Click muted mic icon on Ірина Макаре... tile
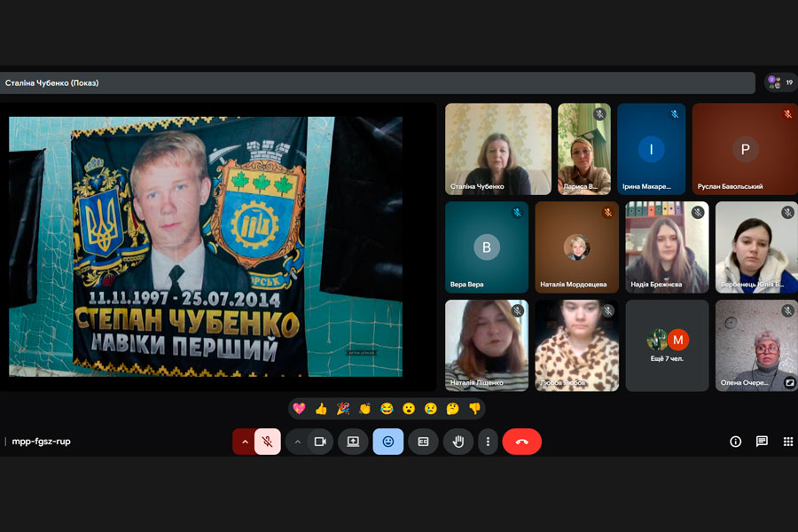The width and height of the screenshot is (798, 532). point(675,114)
